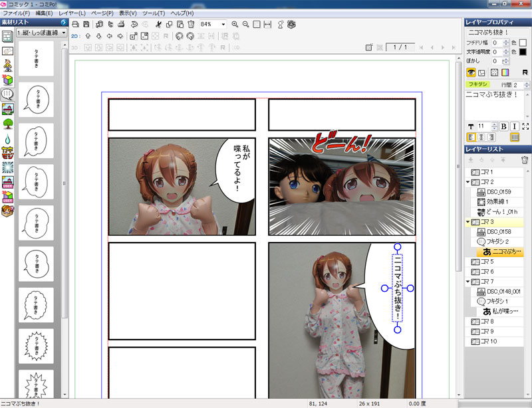The height and width of the screenshot is (408, 532).
Task: Open the ヘルプ(H) menu
Action: (182, 13)
